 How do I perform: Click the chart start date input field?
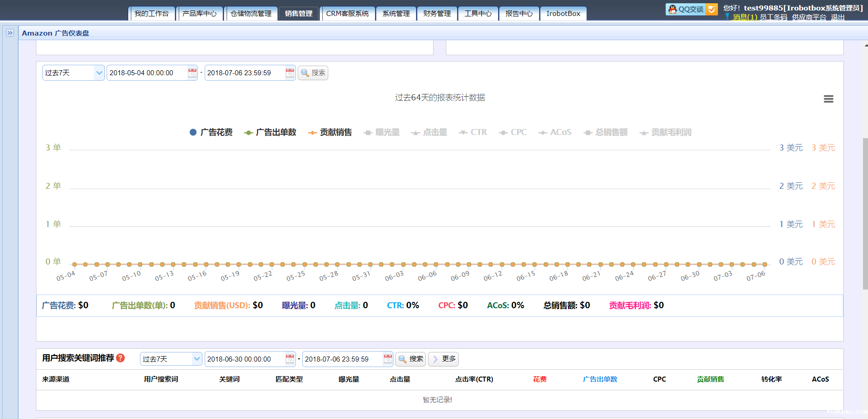point(147,73)
